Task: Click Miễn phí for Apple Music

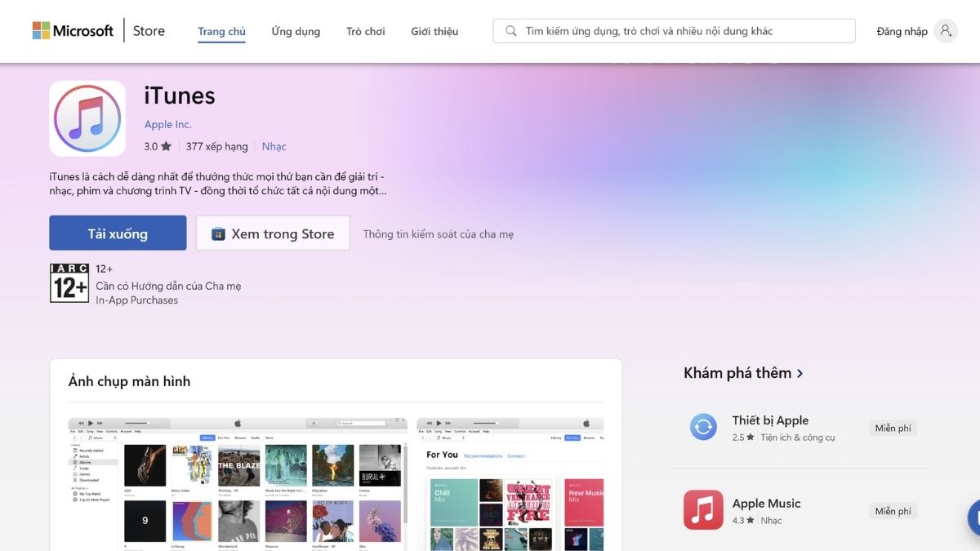Action: click(x=893, y=512)
